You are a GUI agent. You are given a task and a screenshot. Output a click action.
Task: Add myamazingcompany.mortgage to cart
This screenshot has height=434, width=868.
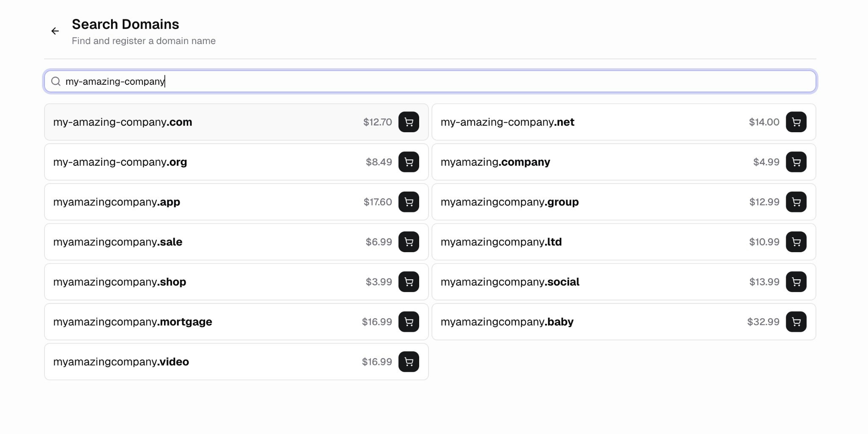(x=408, y=321)
